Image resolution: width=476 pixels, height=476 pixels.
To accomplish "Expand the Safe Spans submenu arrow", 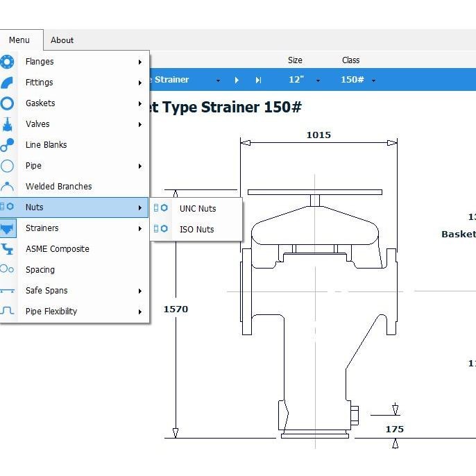I will 140,291.
